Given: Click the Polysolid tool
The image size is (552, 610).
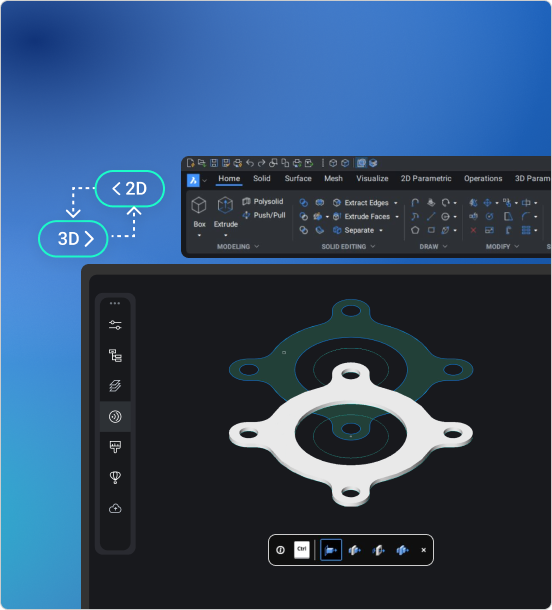Looking at the screenshot, I should (x=263, y=202).
